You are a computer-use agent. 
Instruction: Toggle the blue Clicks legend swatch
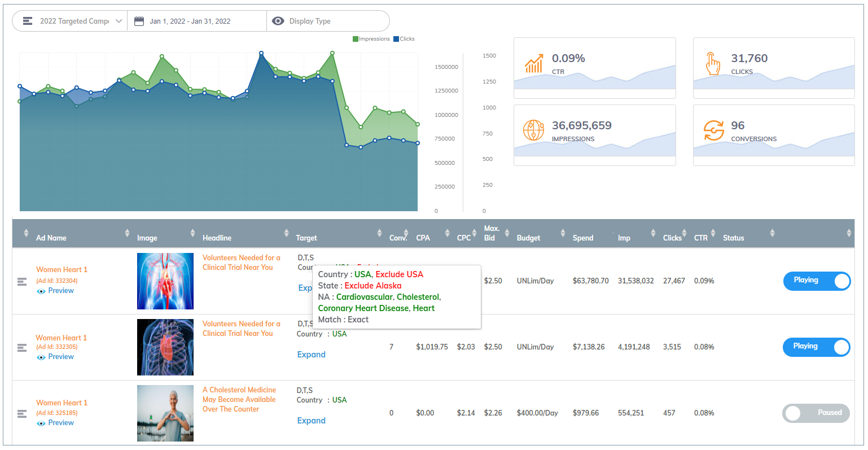click(x=396, y=39)
